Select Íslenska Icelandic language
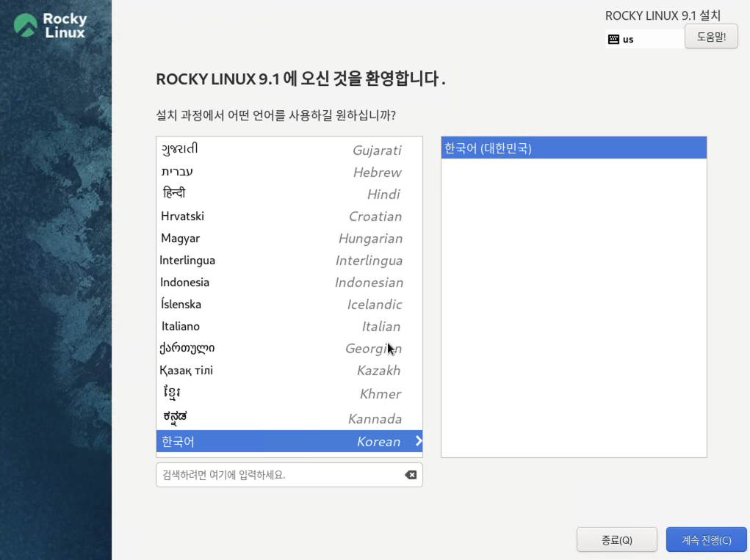Screen dimensions: 750x560 point(289,304)
